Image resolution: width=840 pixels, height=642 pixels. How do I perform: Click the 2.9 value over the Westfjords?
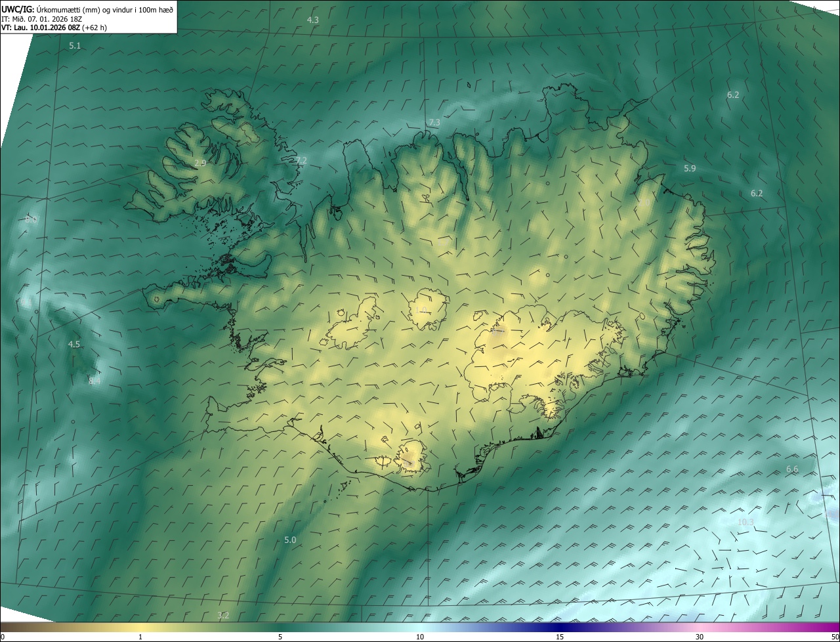(x=200, y=163)
